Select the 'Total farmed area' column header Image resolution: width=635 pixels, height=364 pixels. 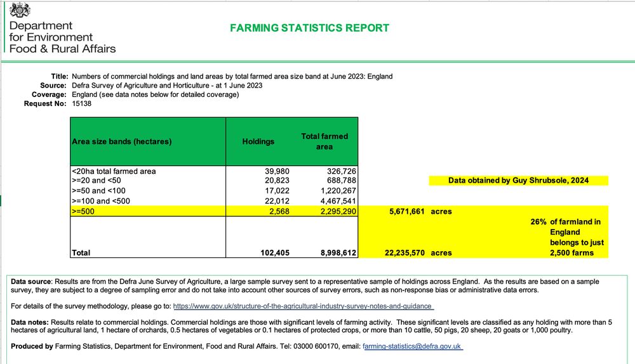324,141
